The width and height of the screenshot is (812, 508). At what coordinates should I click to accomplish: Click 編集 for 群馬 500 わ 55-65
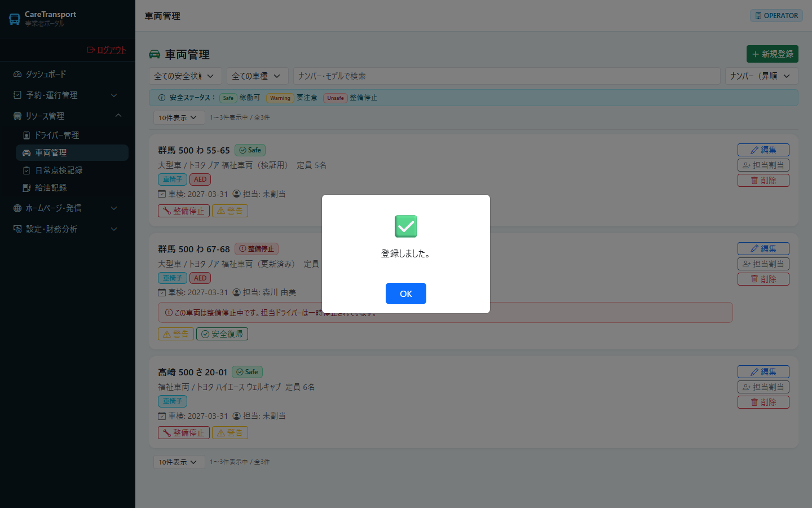coord(764,150)
